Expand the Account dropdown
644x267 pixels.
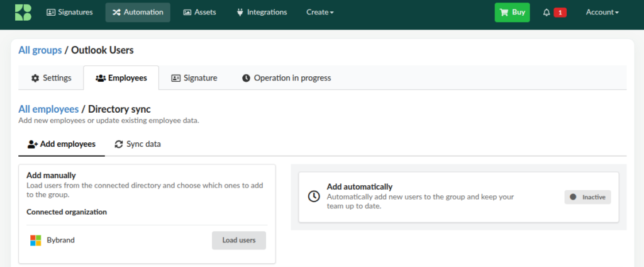[602, 13]
